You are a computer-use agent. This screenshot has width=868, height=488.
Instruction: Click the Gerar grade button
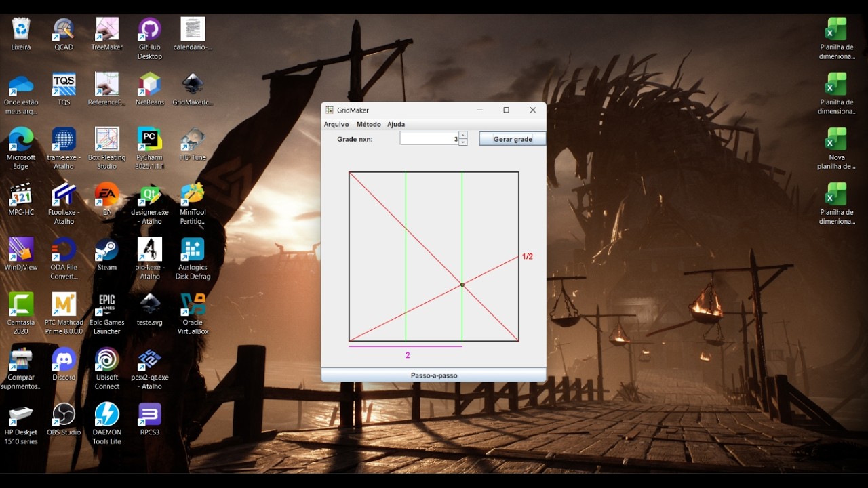coord(513,139)
